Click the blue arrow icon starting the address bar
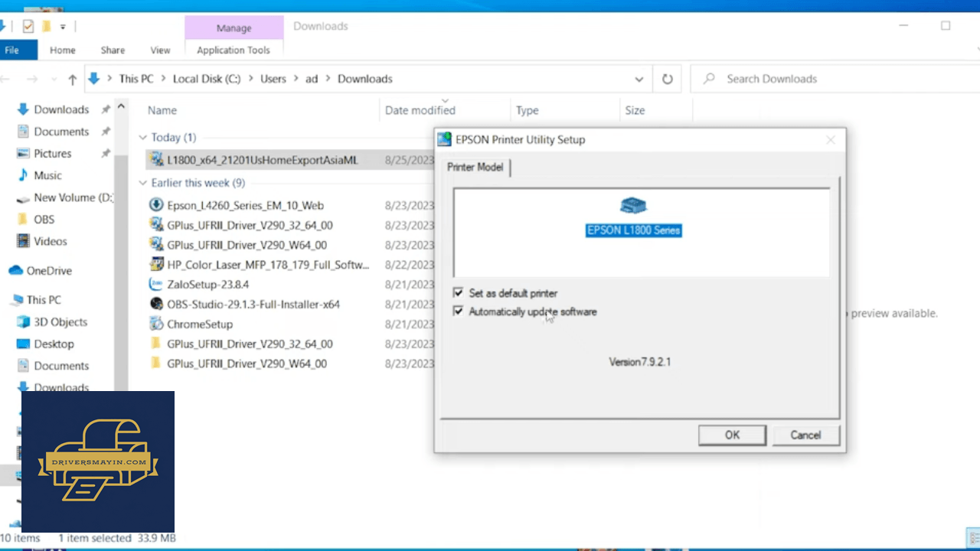Image resolution: width=980 pixels, height=551 pixels. point(94,79)
